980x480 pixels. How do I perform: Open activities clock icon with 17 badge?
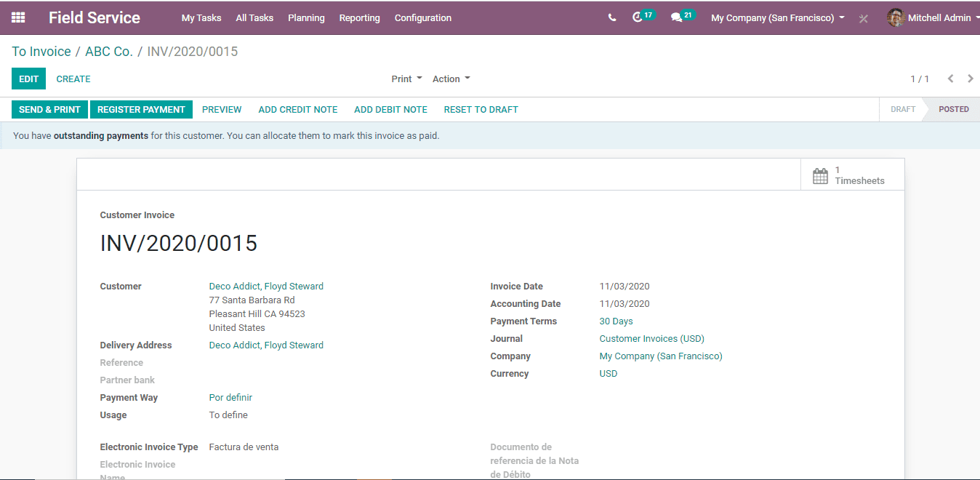[x=638, y=17]
